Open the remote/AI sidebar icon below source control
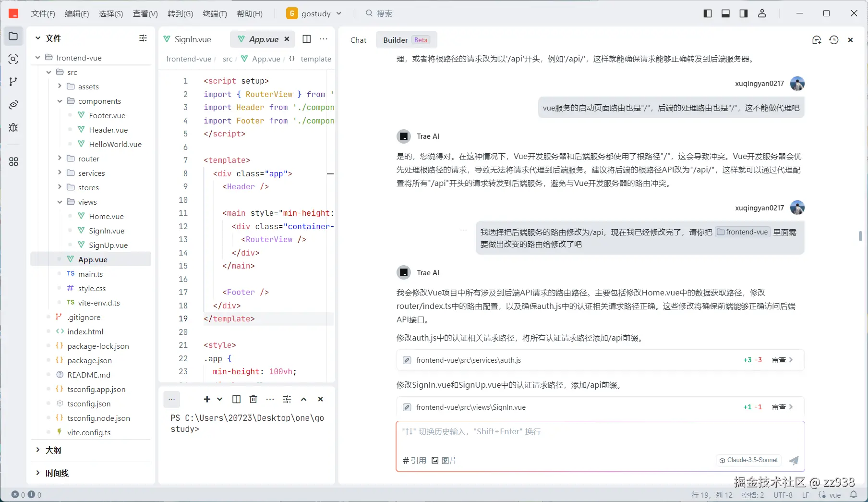This screenshot has width=868, height=502. 13,105
